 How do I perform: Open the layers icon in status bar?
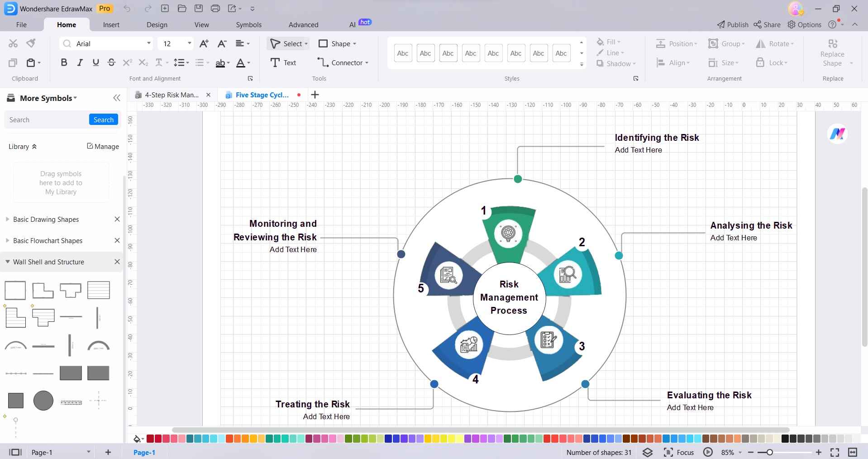click(x=648, y=452)
